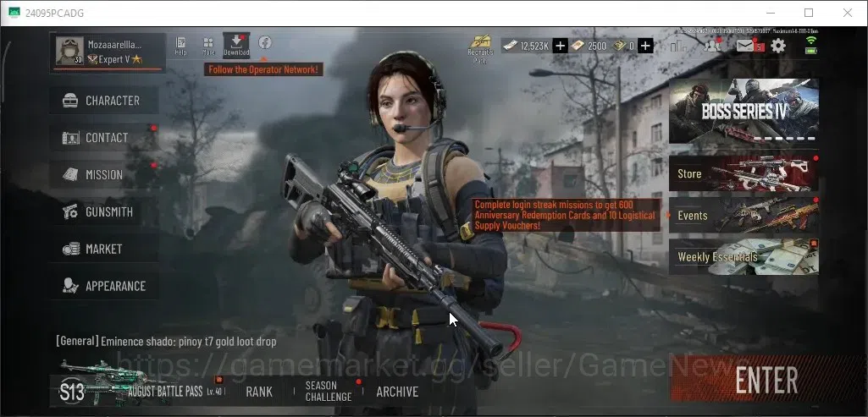Open the GUNSMITH menu

tap(104, 211)
